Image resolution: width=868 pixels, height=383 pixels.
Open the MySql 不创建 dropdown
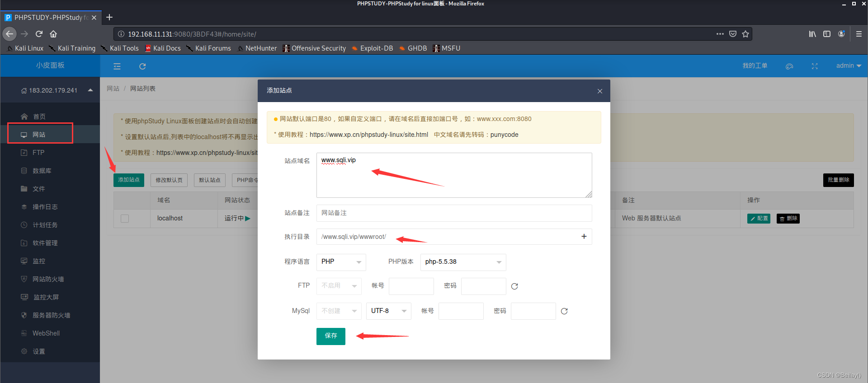tap(339, 311)
